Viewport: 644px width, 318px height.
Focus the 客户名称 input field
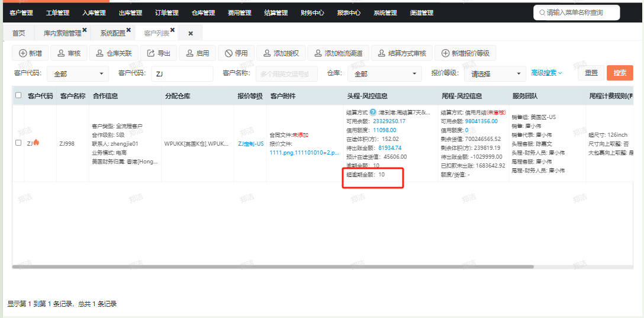click(286, 74)
